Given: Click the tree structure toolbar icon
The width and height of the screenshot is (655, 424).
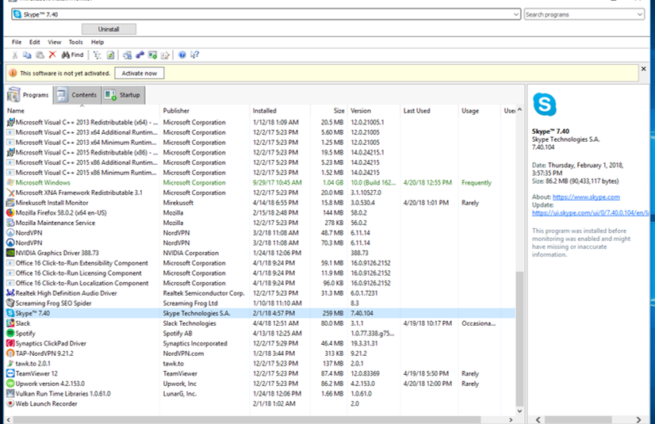Looking at the screenshot, I should (97, 55).
